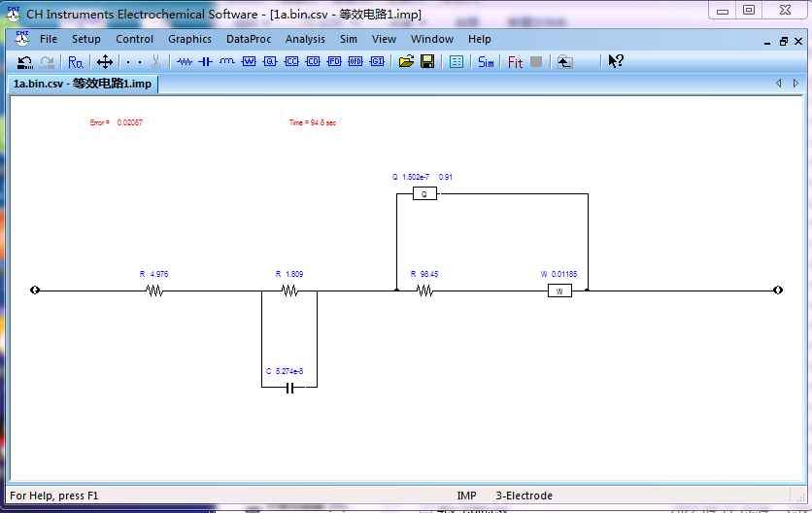The height and width of the screenshot is (513, 812).
Task: Click the undo toolbar icon
Action: click(24, 61)
